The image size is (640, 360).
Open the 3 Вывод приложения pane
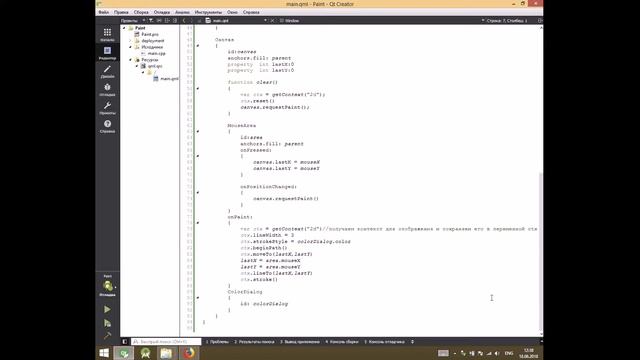tap(300, 342)
